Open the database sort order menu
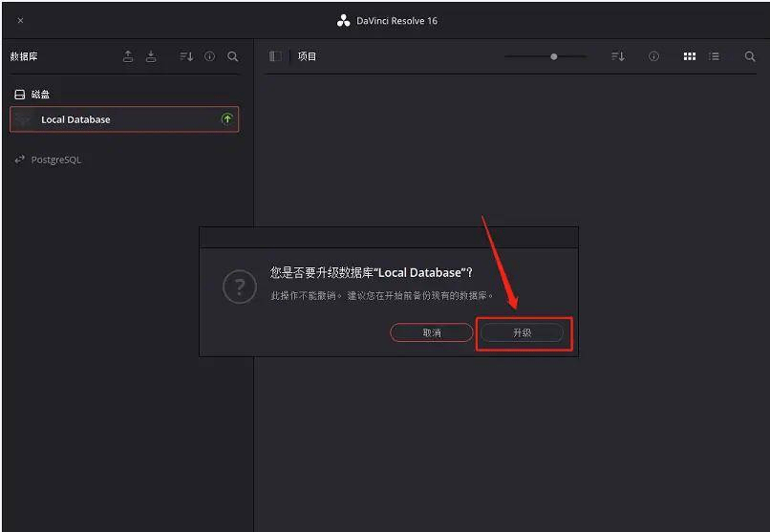 (186, 56)
